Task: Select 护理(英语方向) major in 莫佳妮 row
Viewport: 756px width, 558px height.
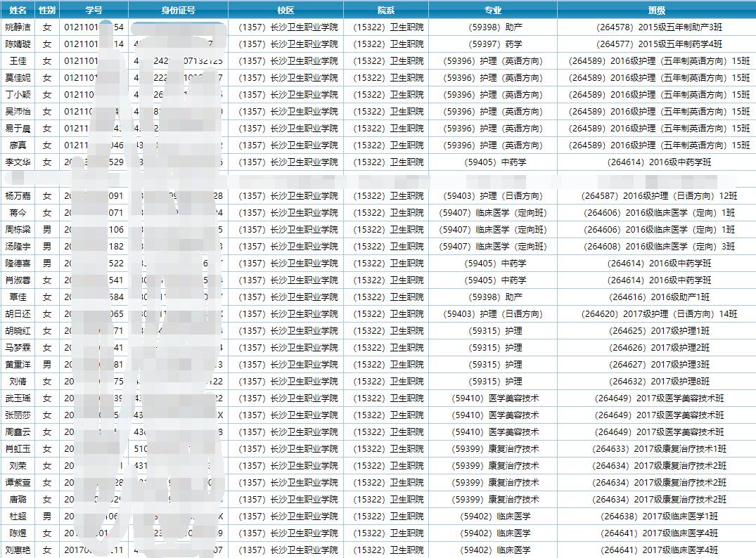Action: (x=493, y=78)
